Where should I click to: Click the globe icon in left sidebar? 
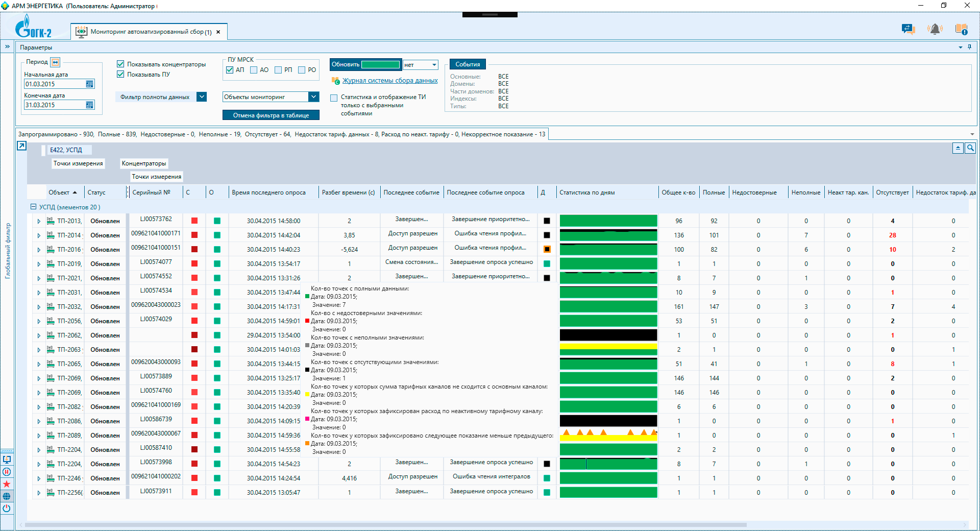(x=7, y=496)
